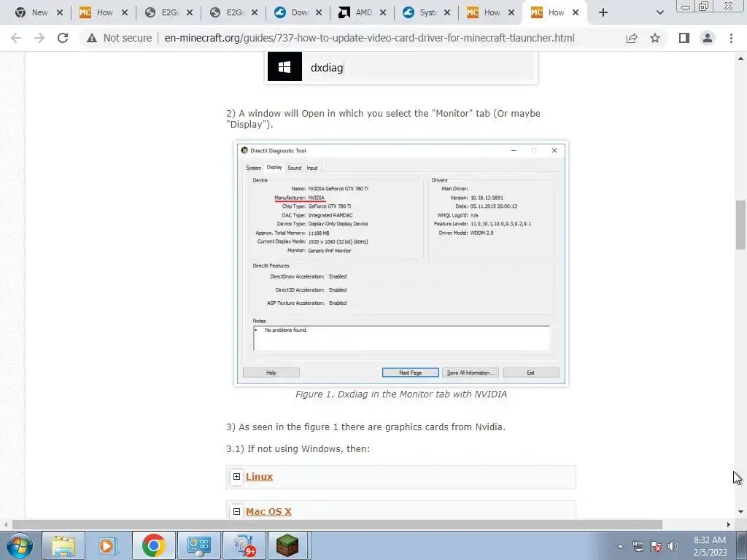
Task: Close the AMD tab
Action: tap(383, 13)
